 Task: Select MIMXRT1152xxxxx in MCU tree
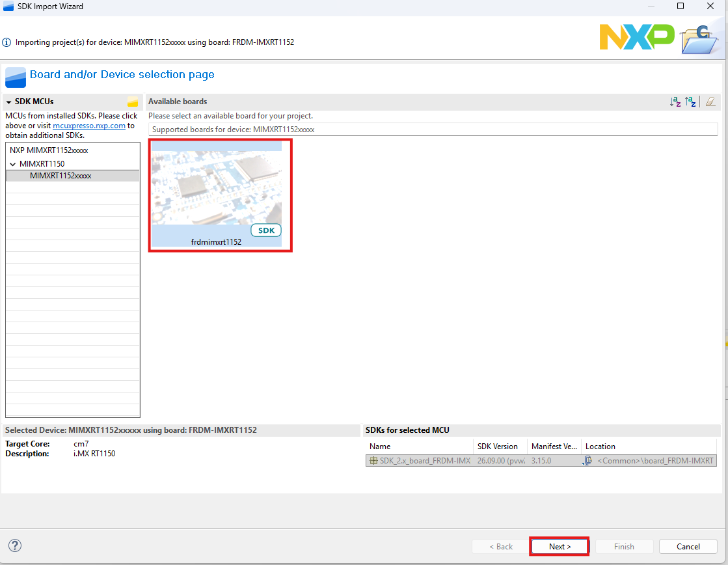tap(72, 176)
